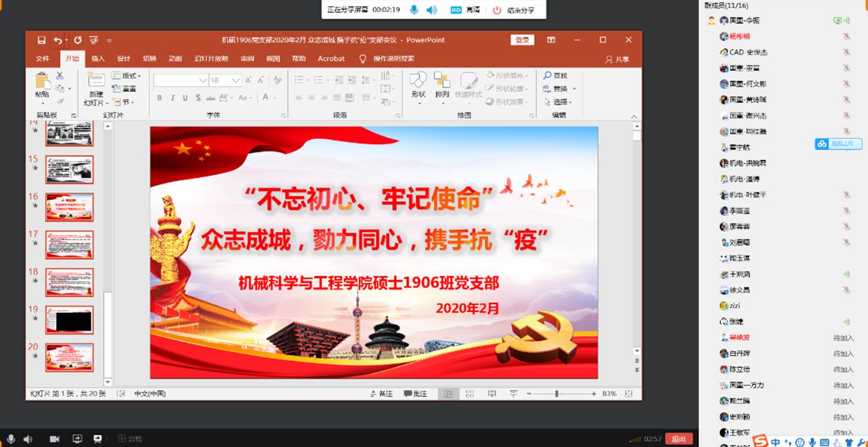Viewport: 868px width, 447px height.
Task: Expand the font size dropdown
Action: tap(236, 80)
